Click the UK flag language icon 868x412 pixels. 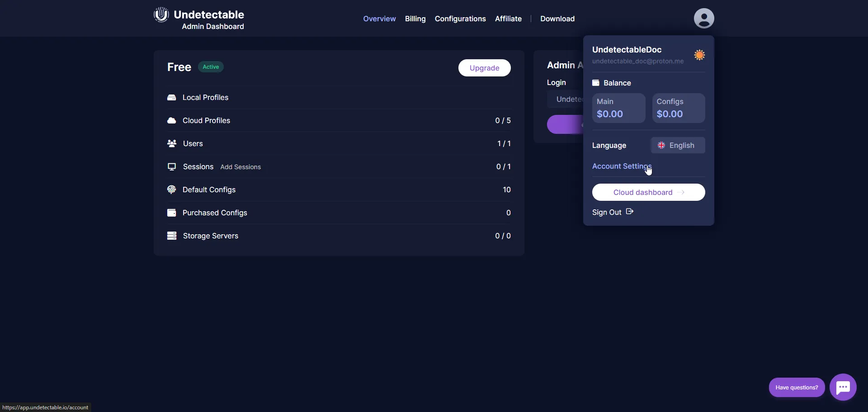[661, 145]
